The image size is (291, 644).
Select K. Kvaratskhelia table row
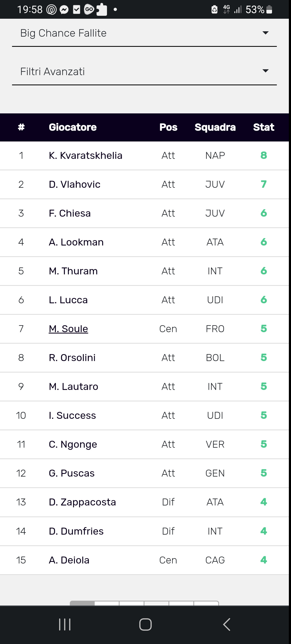pyautogui.click(x=144, y=156)
